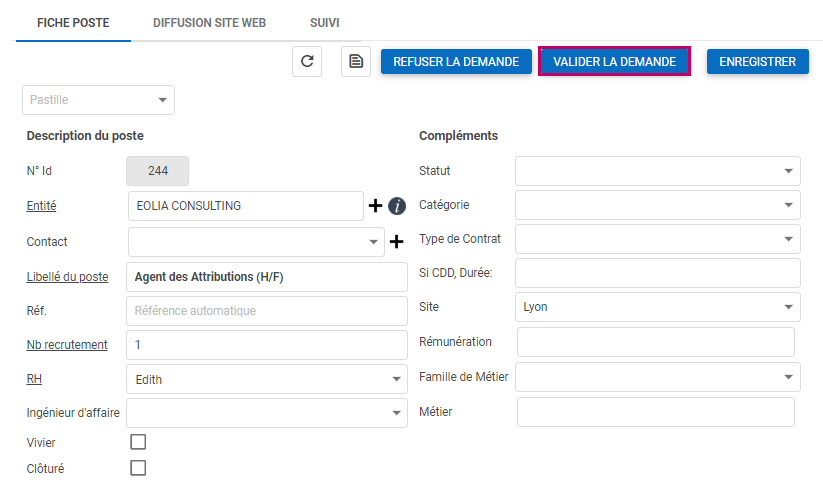Screen dimensions: 823x487
Task: Click the Rémunération input field
Action: tap(655, 342)
